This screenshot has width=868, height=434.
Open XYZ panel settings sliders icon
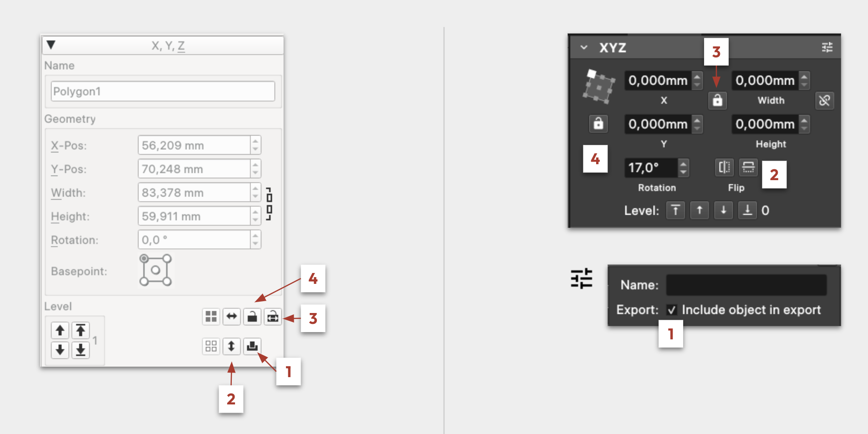click(x=827, y=47)
